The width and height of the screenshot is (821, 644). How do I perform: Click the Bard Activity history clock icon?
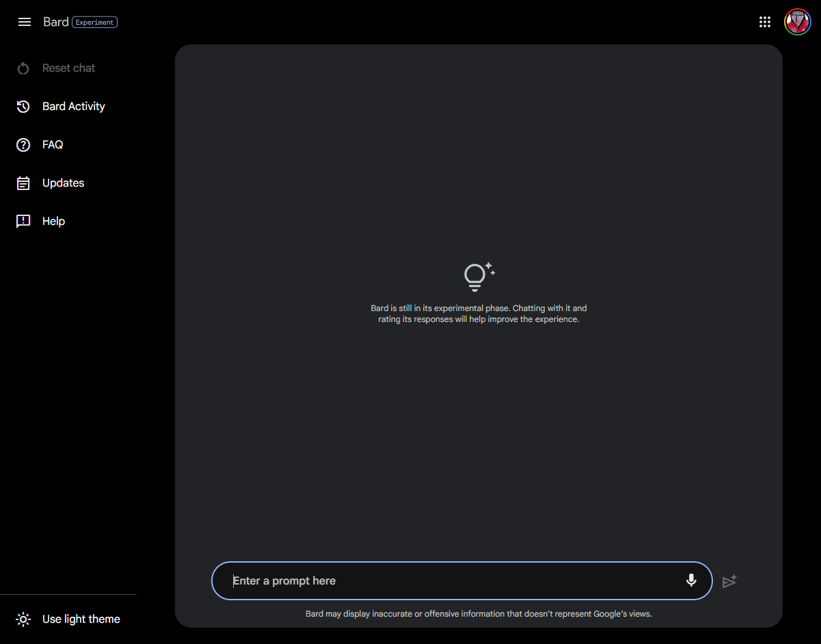23,107
